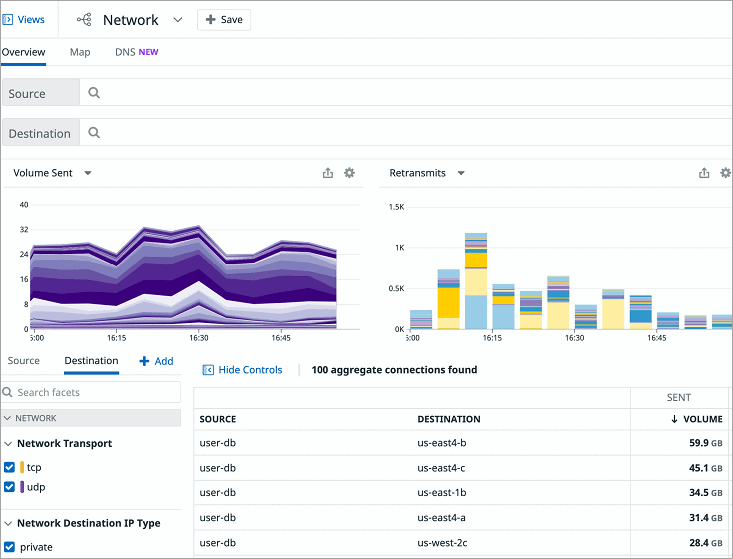Click the tallest Retransmits bar

point(476,281)
